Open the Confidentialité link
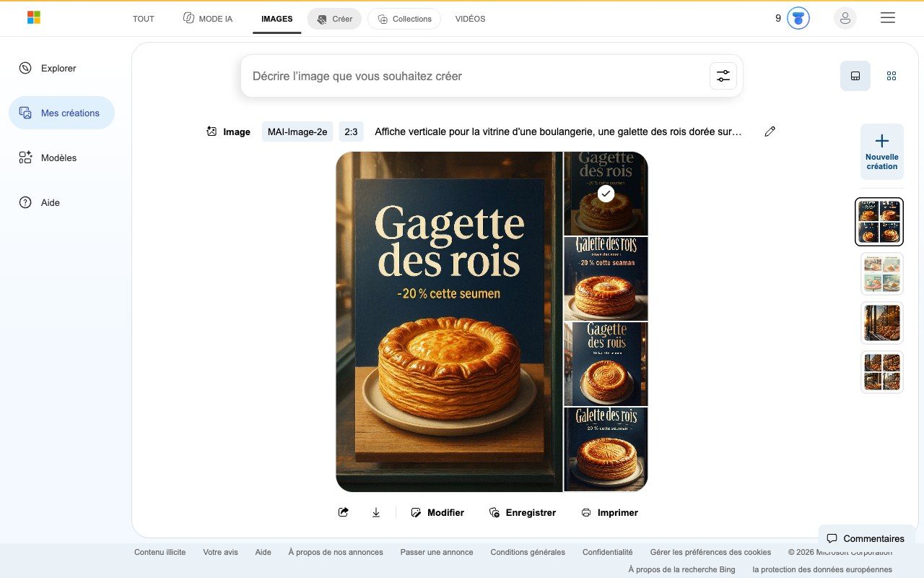This screenshot has height=578, width=924. click(608, 552)
